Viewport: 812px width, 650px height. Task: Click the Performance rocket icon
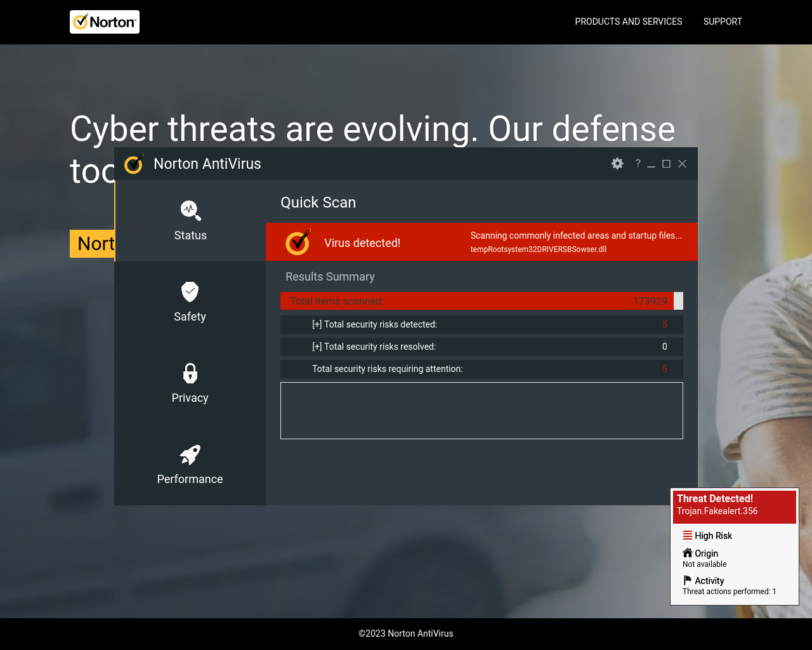coord(190,454)
